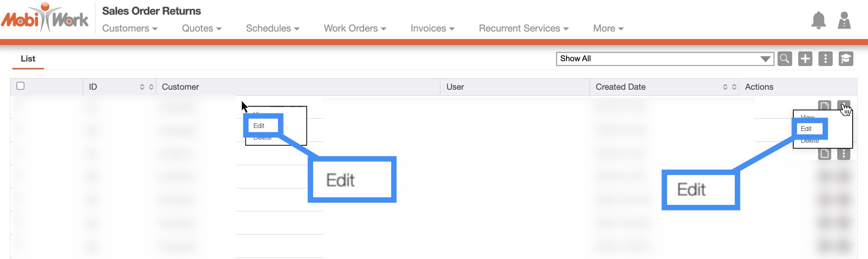Open the Recurrent Services menu
This screenshot has height=259, width=868.
523,29
